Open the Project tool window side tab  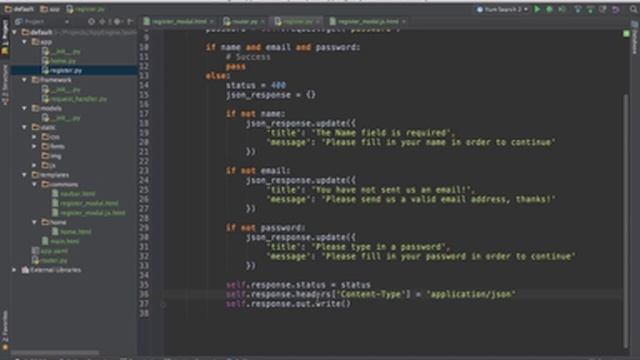(x=5, y=38)
